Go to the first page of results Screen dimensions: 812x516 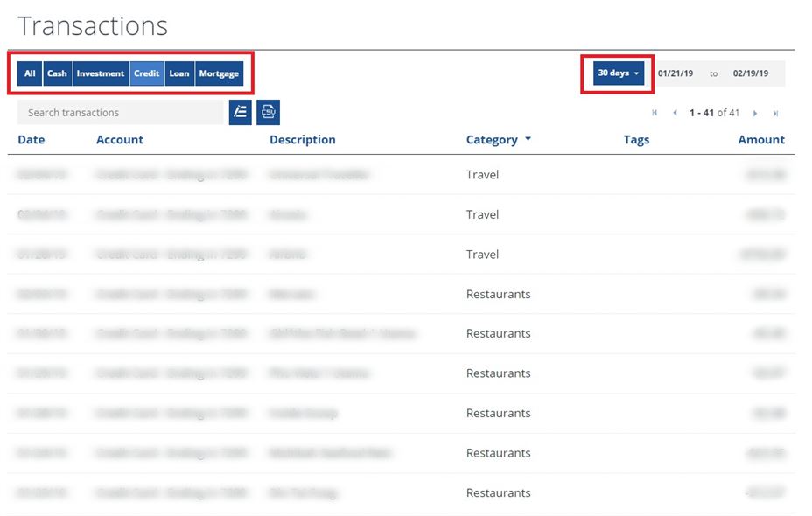(x=654, y=113)
